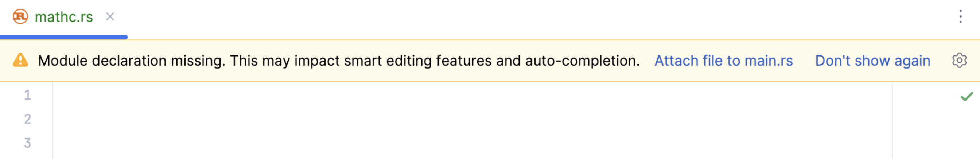Click the blue active-tab underline indicator
Viewport: 980px width, 159px height.
[x=63, y=37]
